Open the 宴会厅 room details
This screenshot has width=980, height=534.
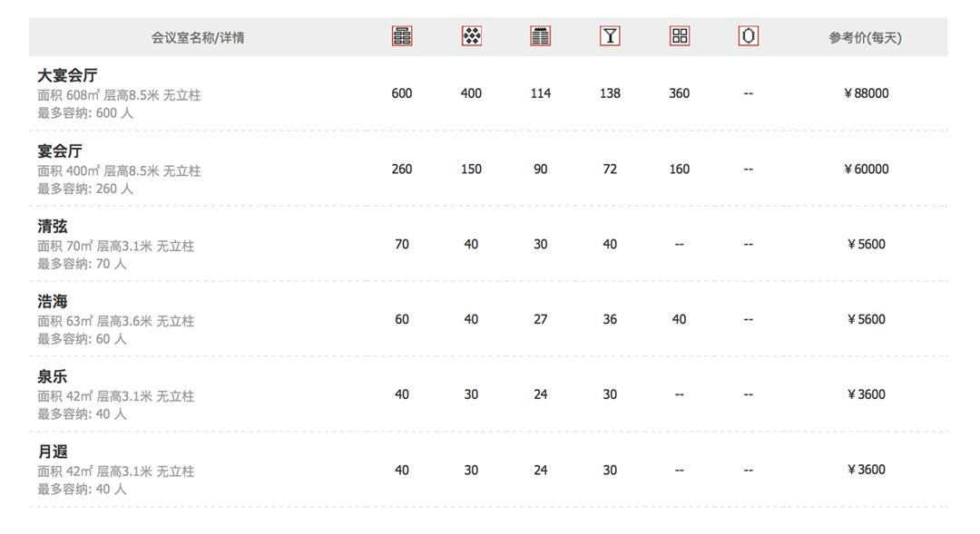[x=60, y=151]
